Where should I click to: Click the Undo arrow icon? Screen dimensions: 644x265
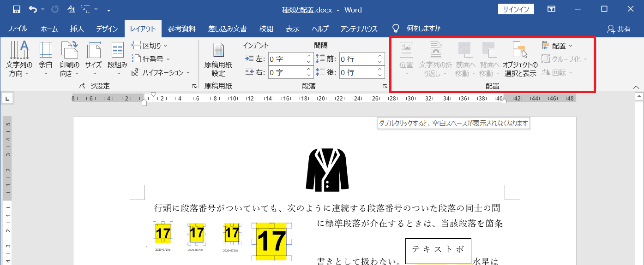pyautogui.click(x=32, y=9)
